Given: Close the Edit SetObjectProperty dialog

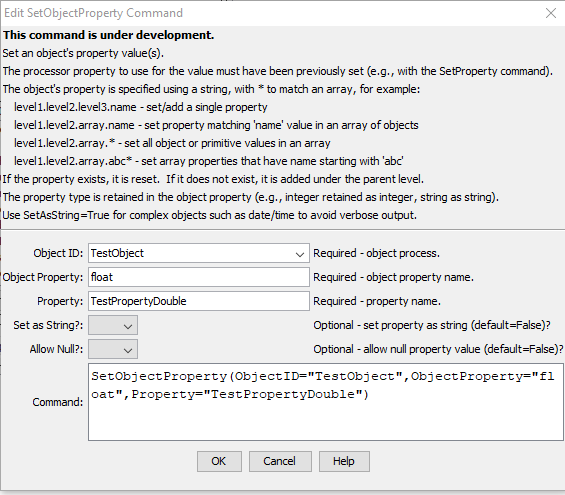Looking at the screenshot, I should (x=551, y=13).
